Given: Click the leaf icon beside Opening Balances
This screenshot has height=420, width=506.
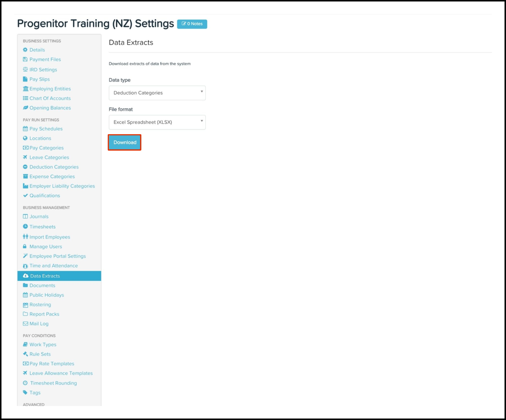Looking at the screenshot, I should point(25,108).
